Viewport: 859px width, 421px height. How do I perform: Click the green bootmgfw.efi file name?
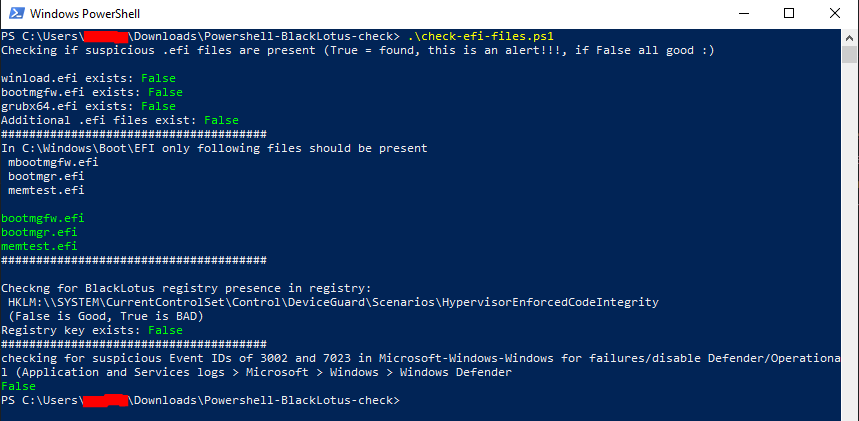[x=43, y=218]
